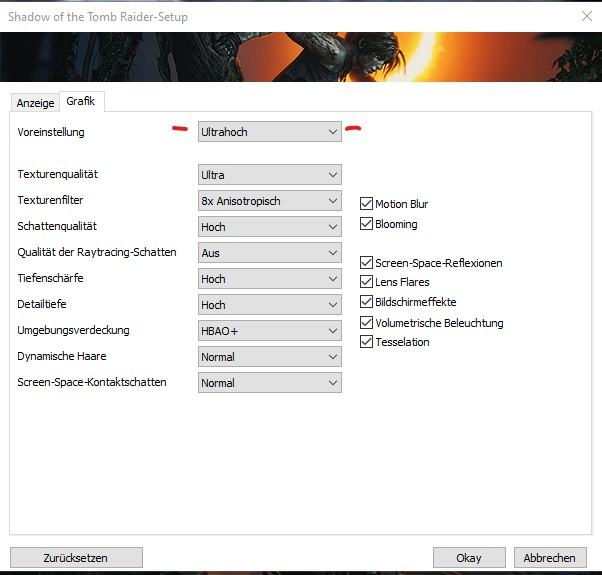
Task: Change the Schattenqualität dropdown
Action: 270,227
